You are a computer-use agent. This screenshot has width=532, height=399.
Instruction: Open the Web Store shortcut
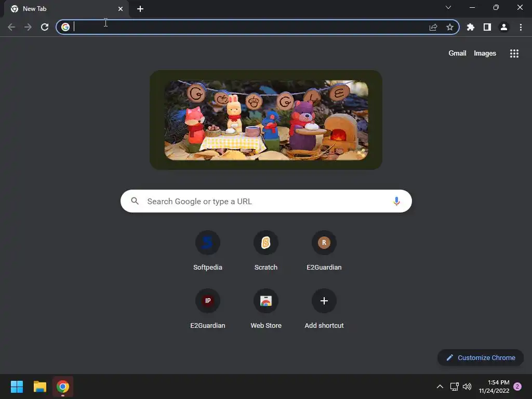pos(266,309)
